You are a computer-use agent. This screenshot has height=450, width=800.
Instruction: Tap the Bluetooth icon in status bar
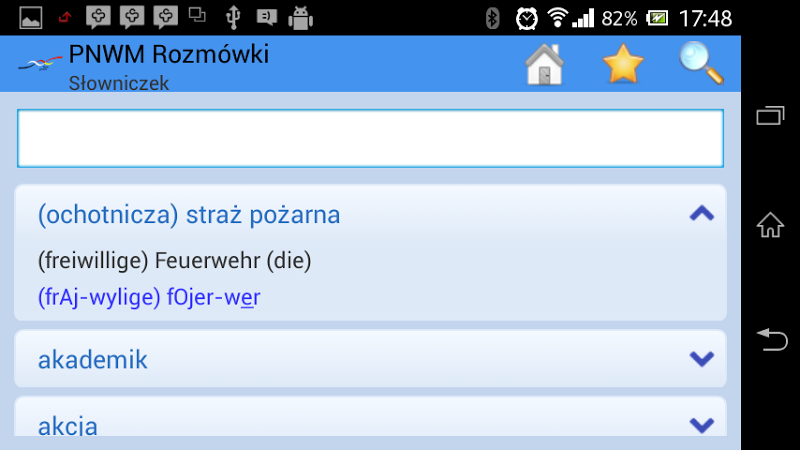pos(492,19)
